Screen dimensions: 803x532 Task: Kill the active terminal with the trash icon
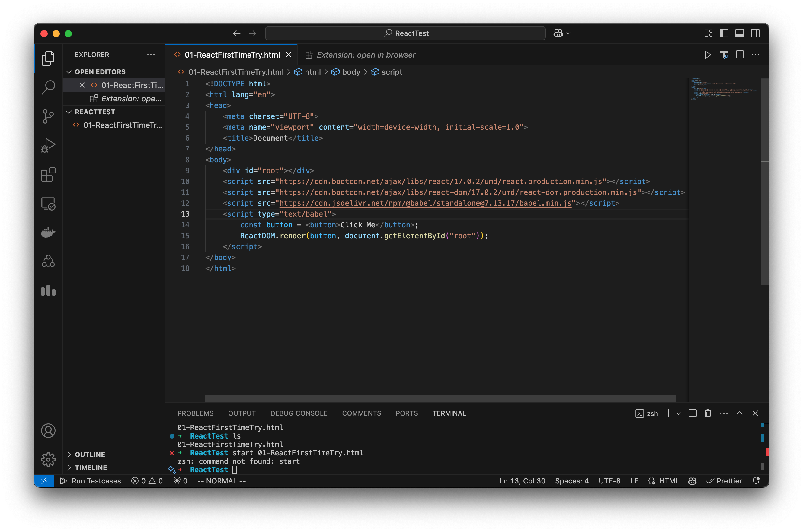tap(708, 413)
